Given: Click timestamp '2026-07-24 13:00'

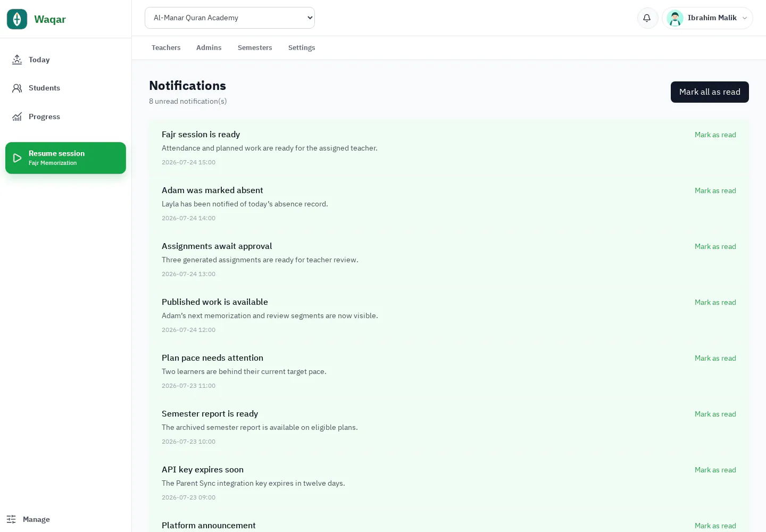Looking at the screenshot, I should pyautogui.click(x=188, y=274).
